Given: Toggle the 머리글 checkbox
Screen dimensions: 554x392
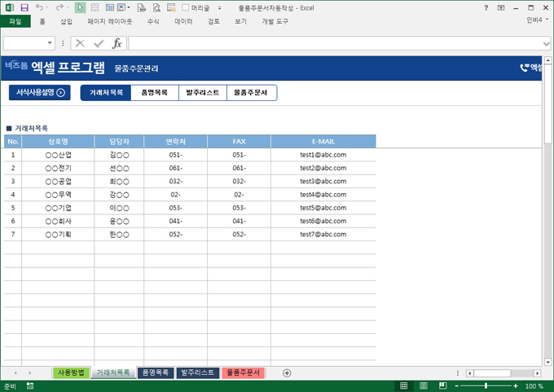Looking at the screenshot, I should 186,7.
